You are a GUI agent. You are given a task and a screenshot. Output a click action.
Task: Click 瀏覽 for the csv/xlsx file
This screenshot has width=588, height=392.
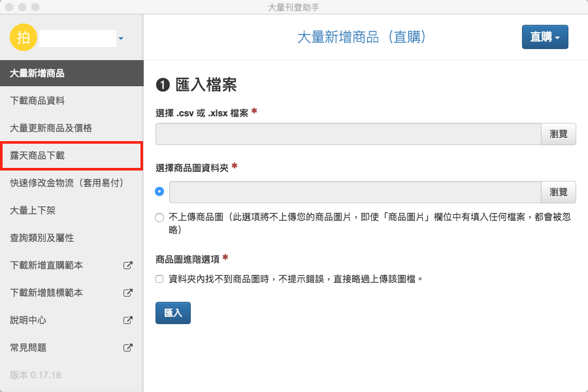pyautogui.click(x=558, y=134)
